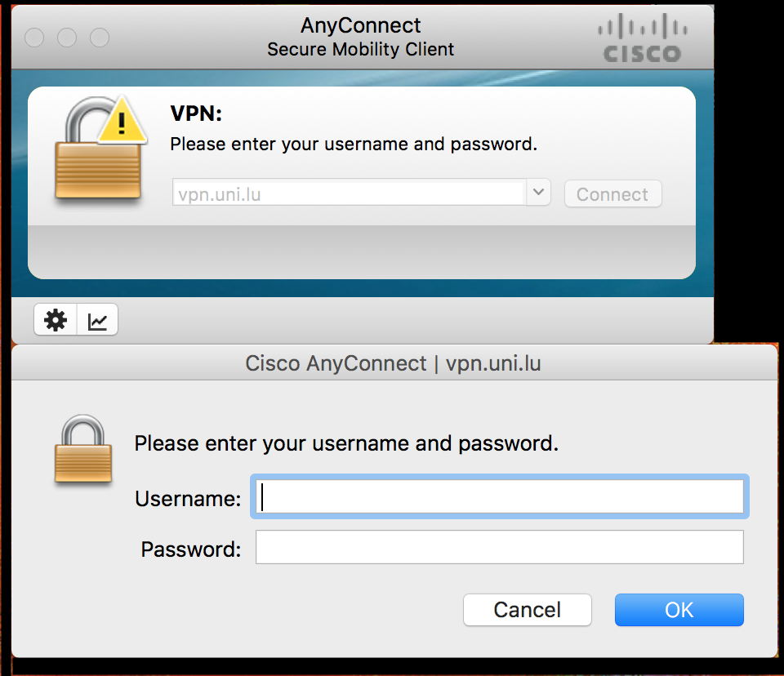Click the Password label text
Image resolution: width=784 pixels, height=676 pixels.
tap(191, 549)
